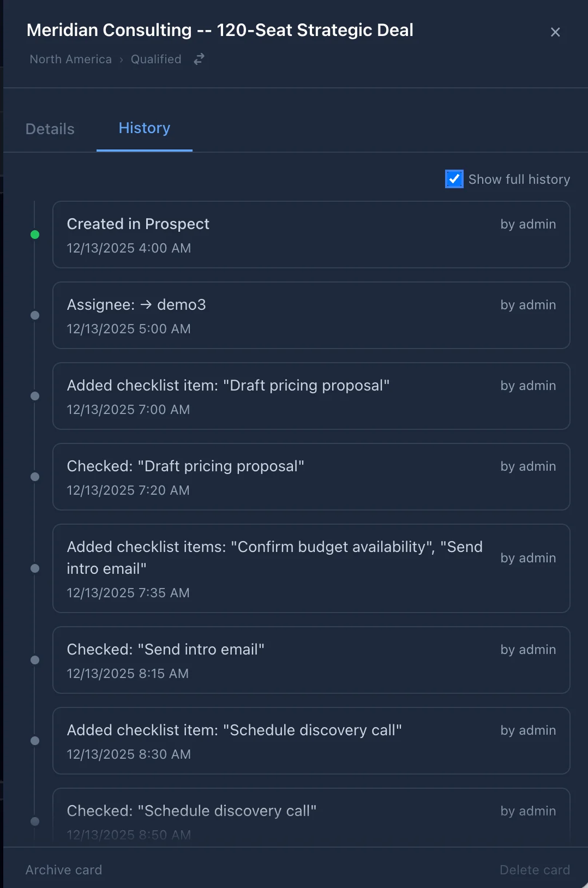
Task: Click the Qualified breadcrumb item
Action: pyautogui.click(x=155, y=59)
